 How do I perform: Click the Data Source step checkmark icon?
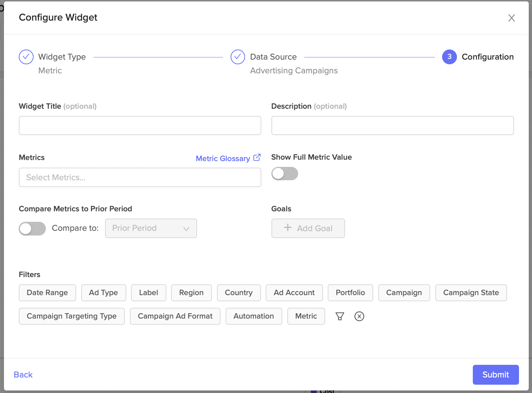[x=238, y=57]
